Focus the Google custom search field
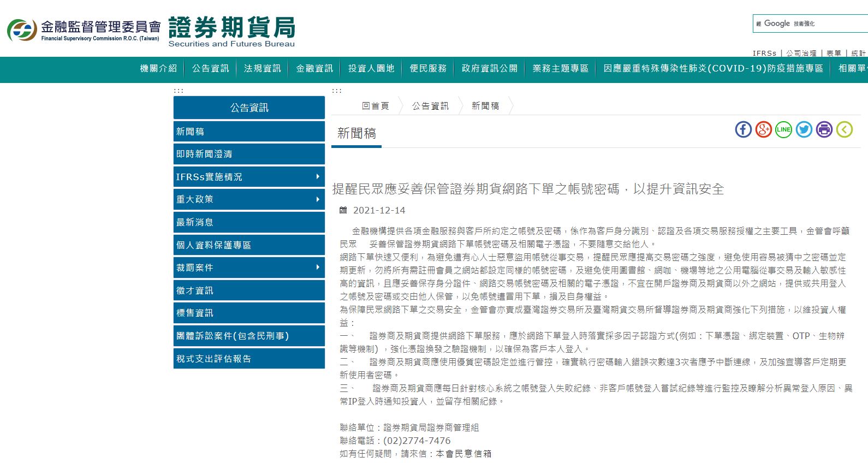The width and height of the screenshot is (868, 463). tap(811, 23)
